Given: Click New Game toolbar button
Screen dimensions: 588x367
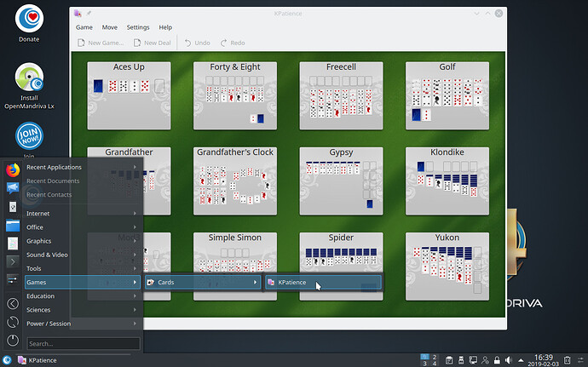Looking at the screenshot, I should coord(101,43).
